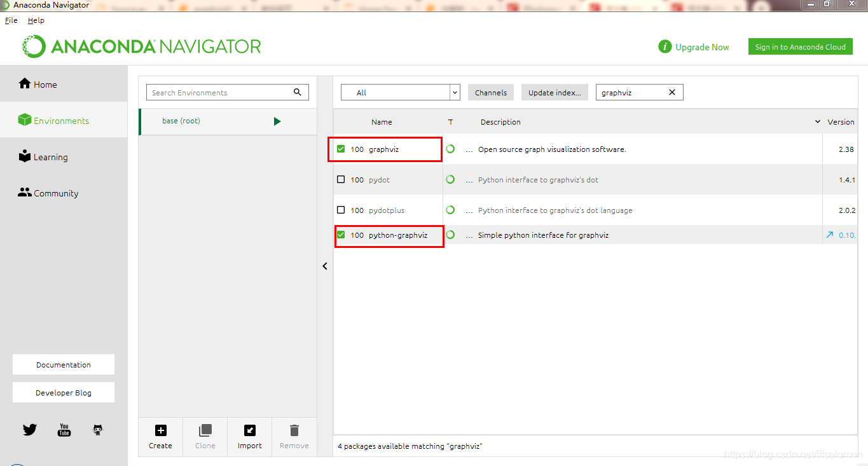Image resolution: width=868 pixels, height=466 pixels.
Task: Clear the graphviz search with X
Action: pos(672,92)
